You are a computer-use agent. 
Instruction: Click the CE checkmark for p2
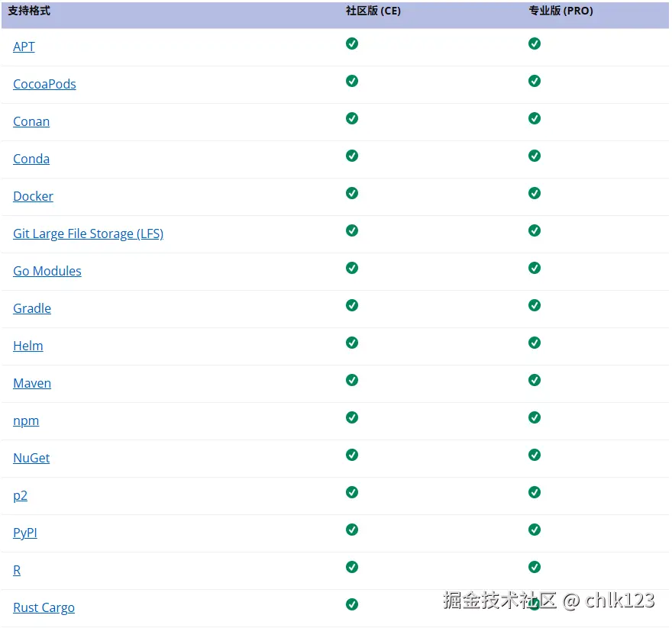352,492
